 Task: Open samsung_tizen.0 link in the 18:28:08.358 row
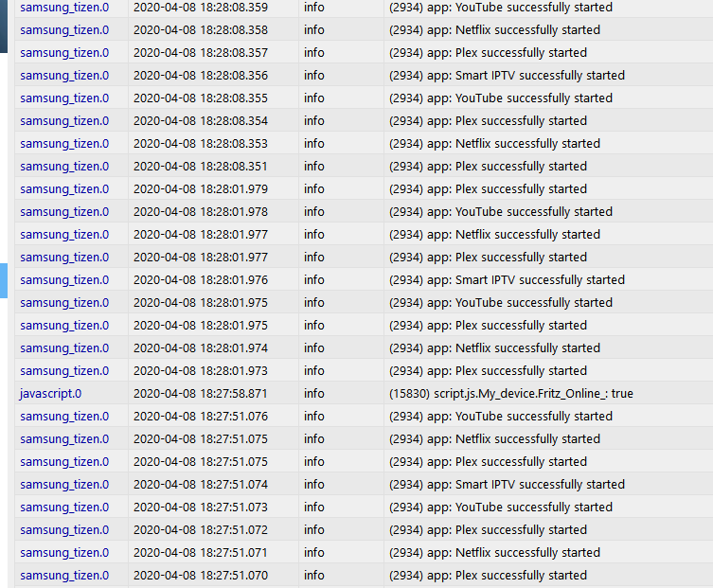click(x=64, y=30)
